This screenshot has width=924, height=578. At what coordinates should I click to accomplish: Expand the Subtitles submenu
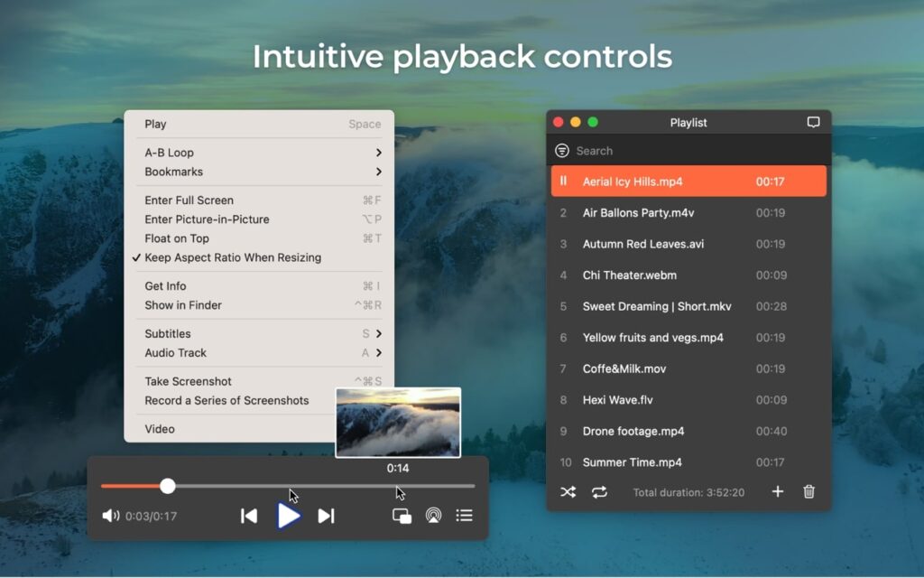(x=169, y=333)
